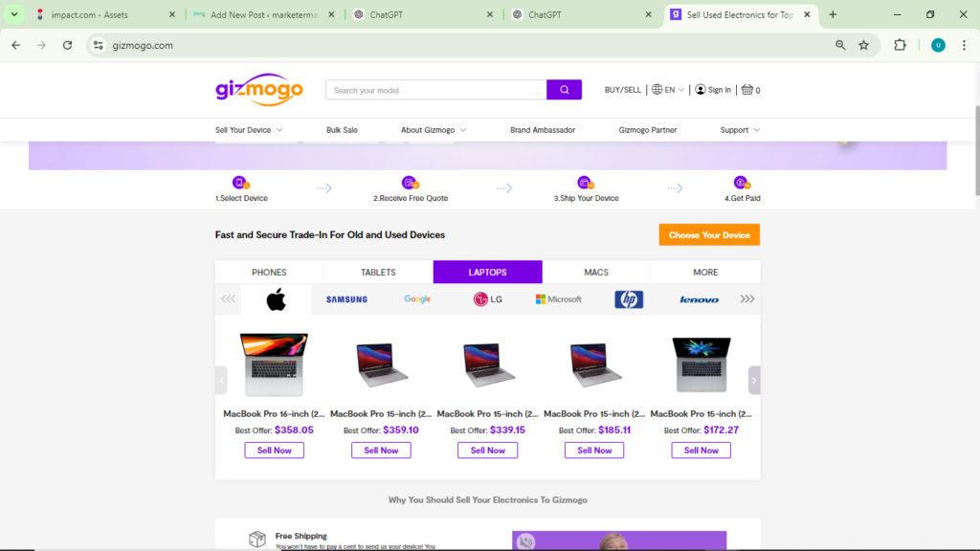Sell Now for the $172.27 MacBook Pro

point(702,451)
